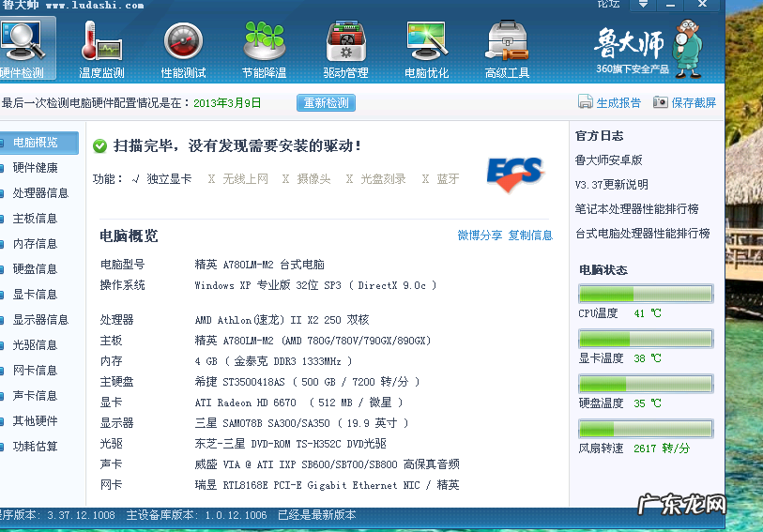763x532 pixels.
Task: Click the 硬盘温度 progress bar
Action: pyautogui.click(x=646, y=384)
